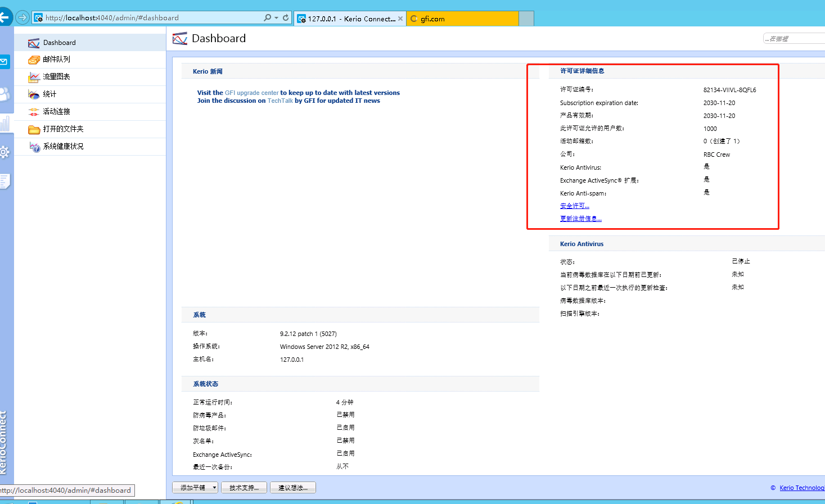Click the Dashboard chart icon in sidebar
The width and height of the screenshot is (825, 504).
tap(34, 43)
